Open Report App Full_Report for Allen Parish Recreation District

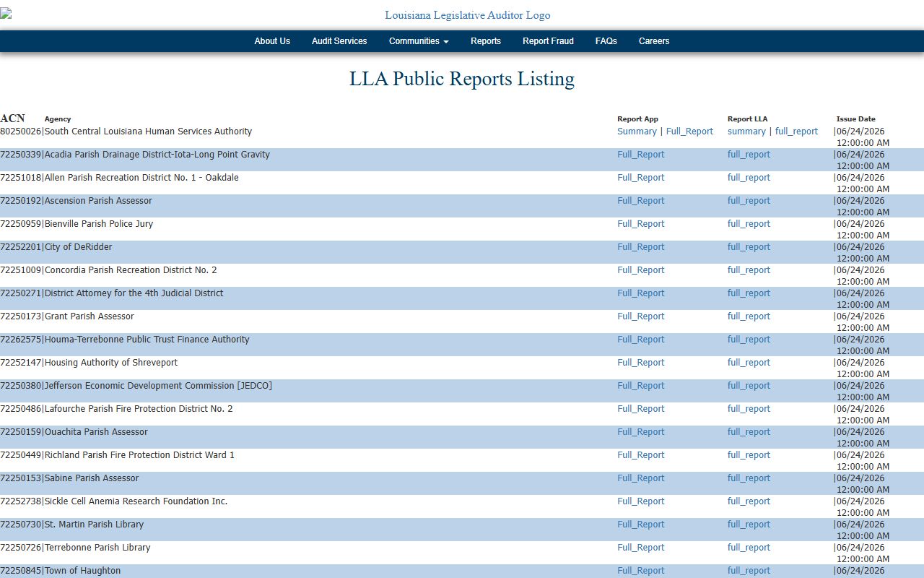pyautogui.click(x=641, y=178)
